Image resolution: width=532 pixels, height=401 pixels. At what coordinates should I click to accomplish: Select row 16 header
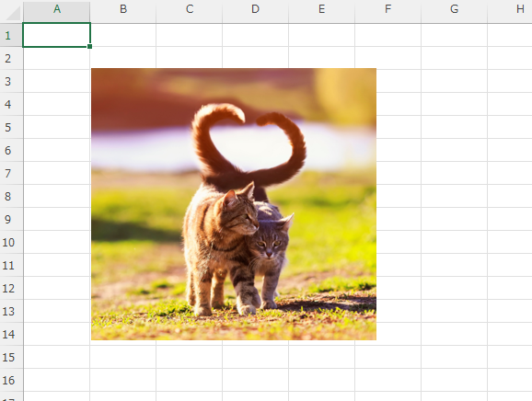(x=11, y=380)
